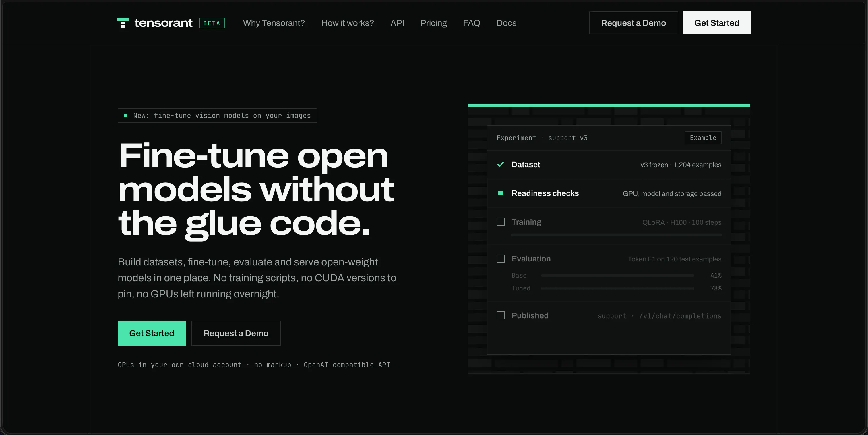Go to the API nav link

397,23
